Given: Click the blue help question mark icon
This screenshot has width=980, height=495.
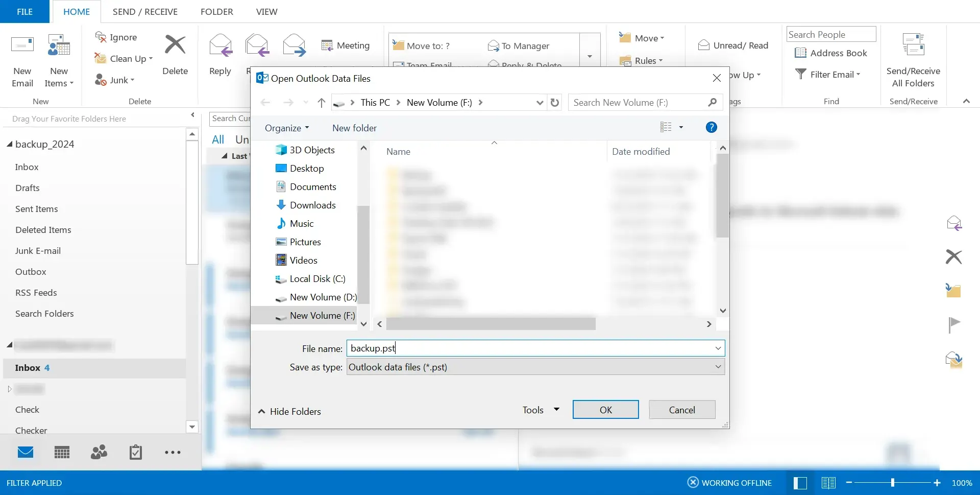Looking at the screenshot, I should [x=711, y=127].
